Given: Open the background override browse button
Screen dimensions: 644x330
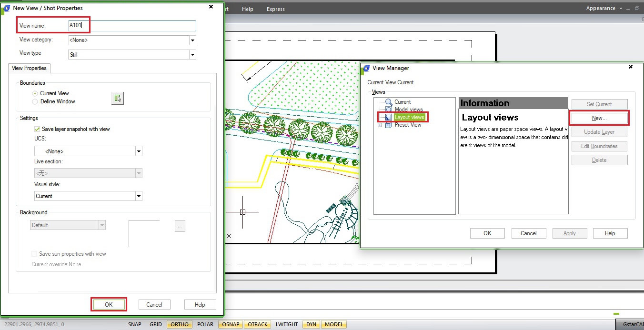Looking at the screenshot, I should (x=180, y=226).
